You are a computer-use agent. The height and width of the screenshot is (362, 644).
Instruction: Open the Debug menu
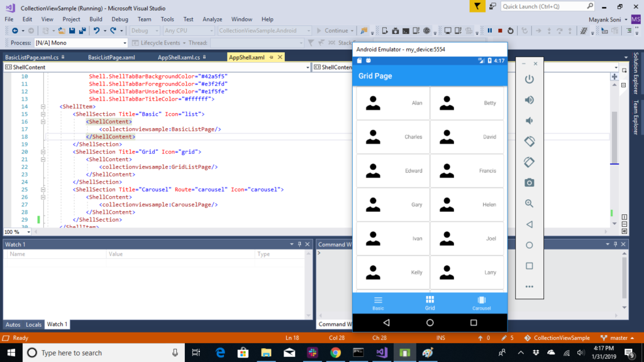[119, 19]
